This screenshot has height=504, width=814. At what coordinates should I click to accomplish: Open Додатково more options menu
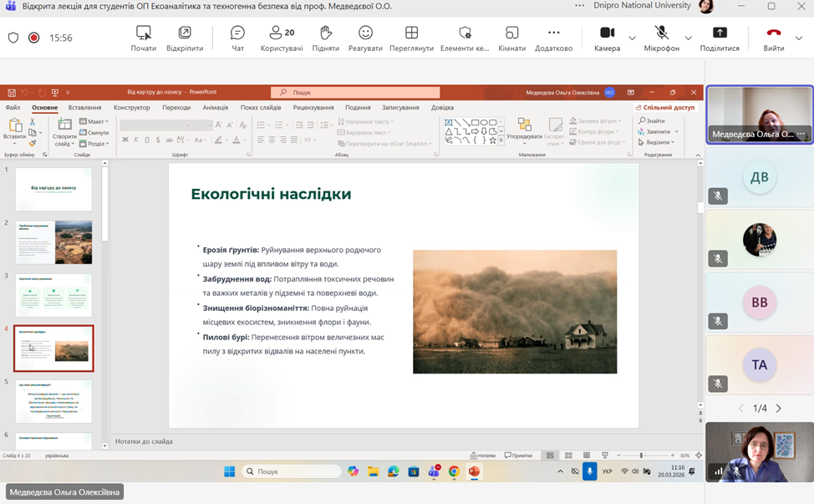(x=553, y=38)
